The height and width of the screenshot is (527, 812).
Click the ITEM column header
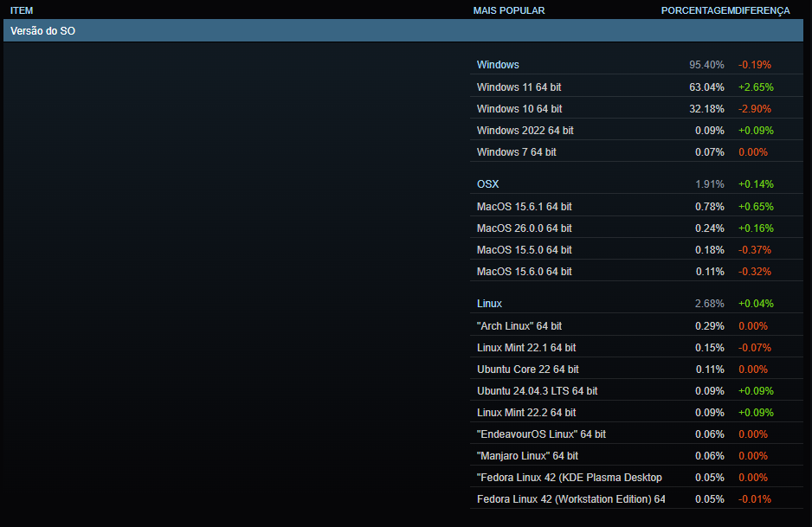click(22, 10)
